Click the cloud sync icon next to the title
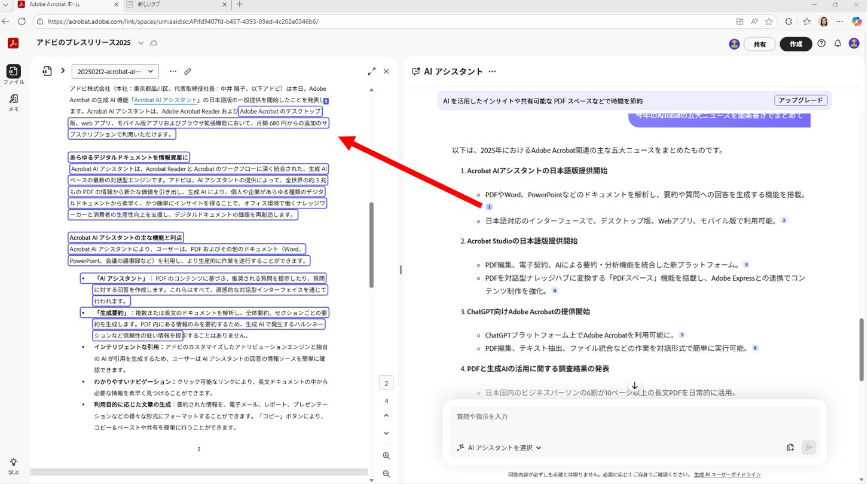This screenshot has width=868, height=484. click(154, 42)
